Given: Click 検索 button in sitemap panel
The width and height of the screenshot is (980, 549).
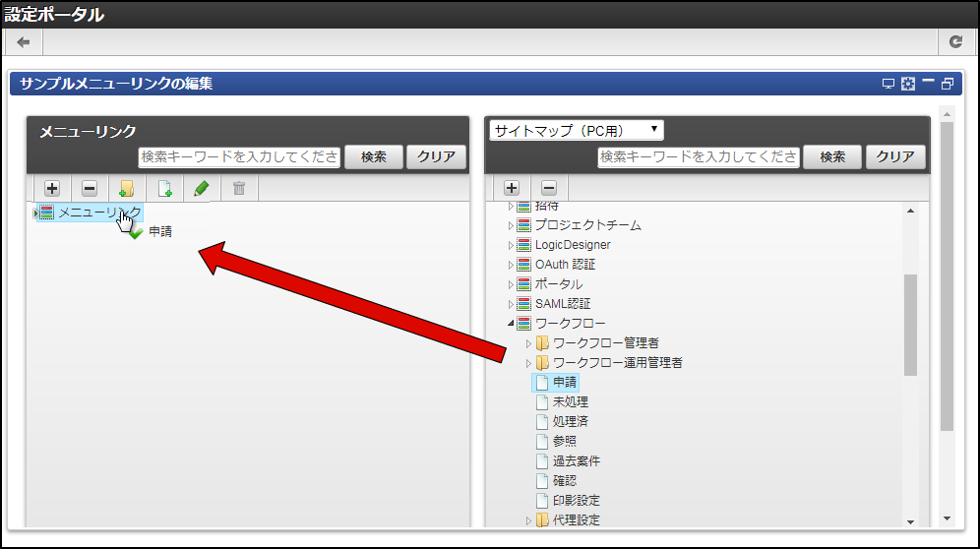Looking at the screenshot, I should [832, 157].
